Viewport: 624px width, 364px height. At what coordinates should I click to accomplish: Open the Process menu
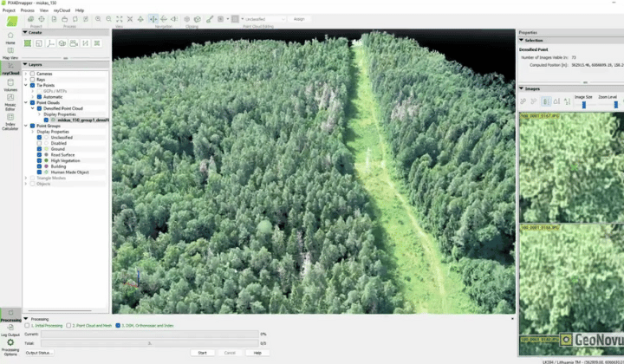coord(28,10)
